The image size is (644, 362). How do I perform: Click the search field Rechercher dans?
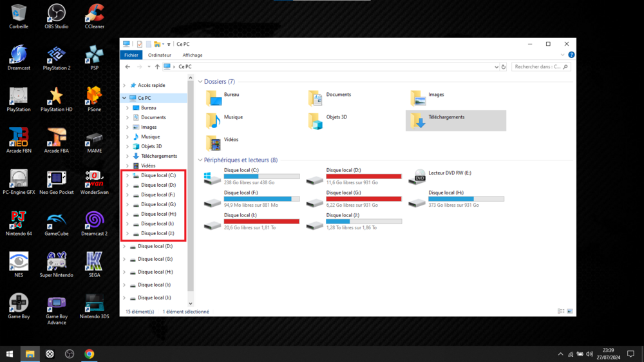[538, 67]
